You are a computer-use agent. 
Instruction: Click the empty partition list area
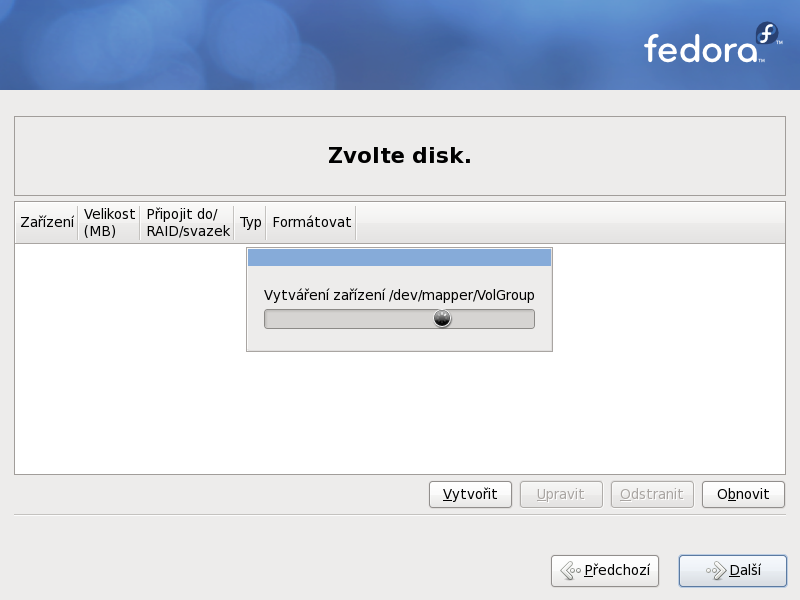pos(400,408)
